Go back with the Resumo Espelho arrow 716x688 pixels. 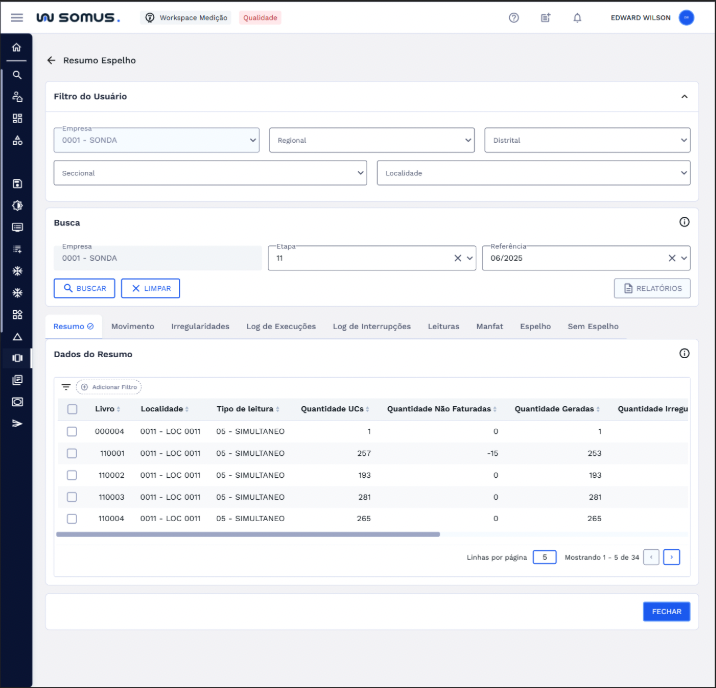(51, 60)
